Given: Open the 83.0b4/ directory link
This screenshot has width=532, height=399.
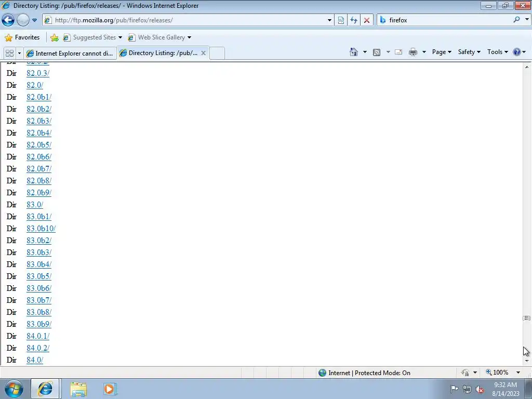Looking at the screenshot, I should point(39,264).
